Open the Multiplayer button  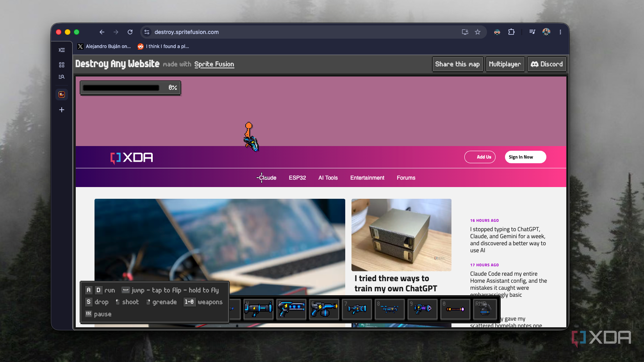coord(505,64)
